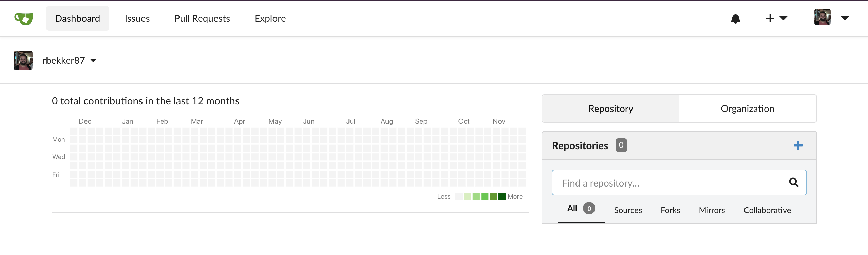
Task: Click the user avatar in navbar
Action: (823, 17)
